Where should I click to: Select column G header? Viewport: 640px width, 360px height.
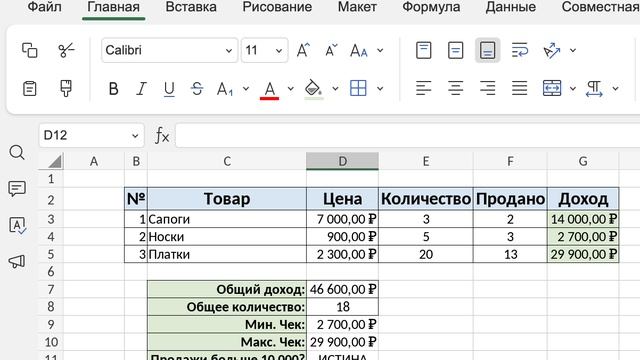(583, 161)
